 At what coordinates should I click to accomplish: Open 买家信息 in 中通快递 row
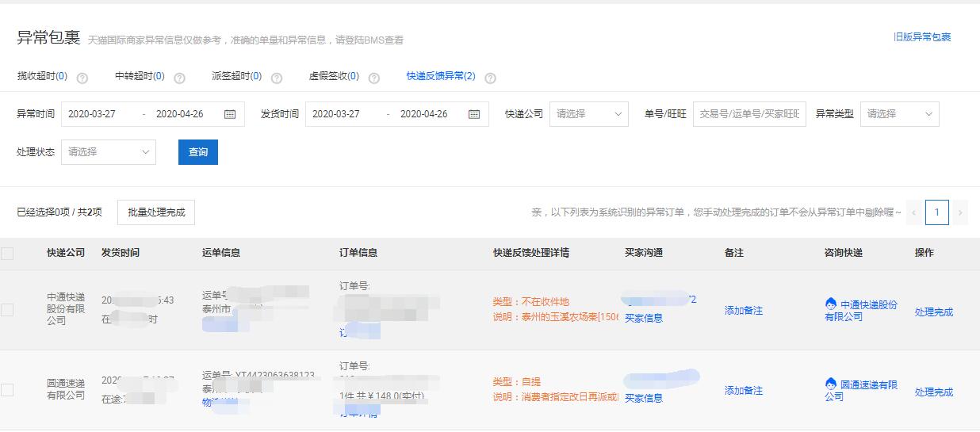644,319
